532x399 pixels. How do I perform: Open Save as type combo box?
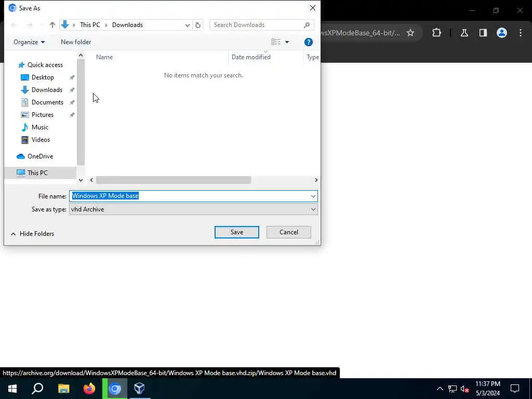(x=193, y=209)
